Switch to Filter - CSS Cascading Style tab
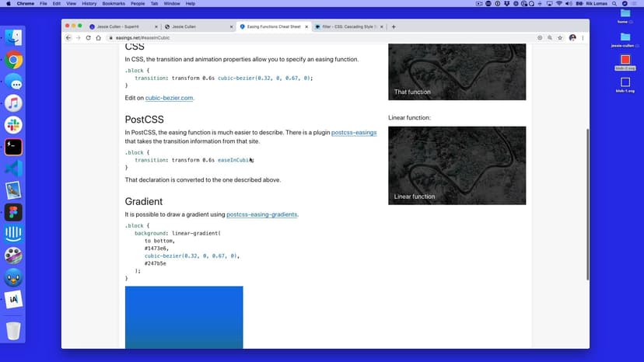 (348, 26)
